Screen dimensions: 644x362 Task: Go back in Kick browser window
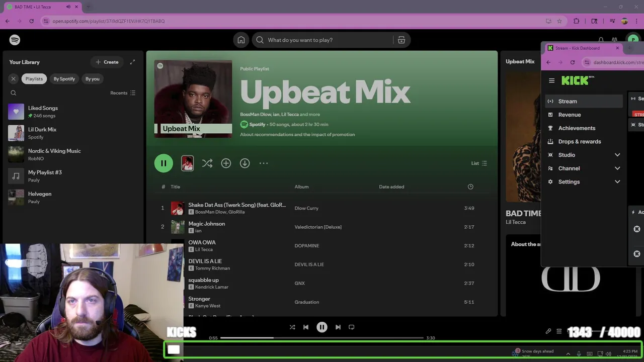[x=549, y=62]
